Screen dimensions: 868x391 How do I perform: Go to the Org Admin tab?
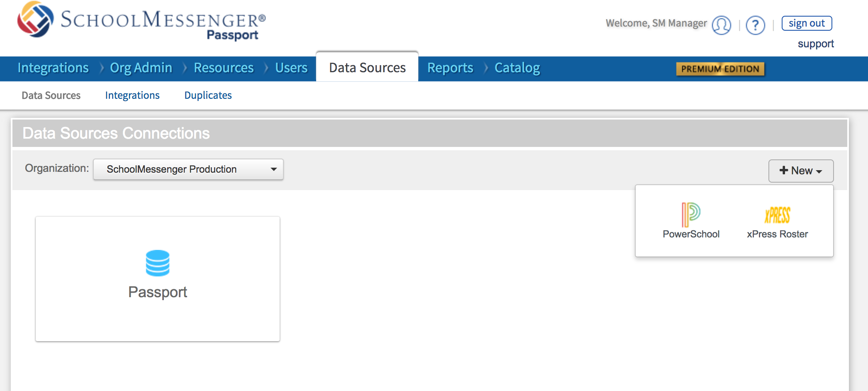[141, 68]
